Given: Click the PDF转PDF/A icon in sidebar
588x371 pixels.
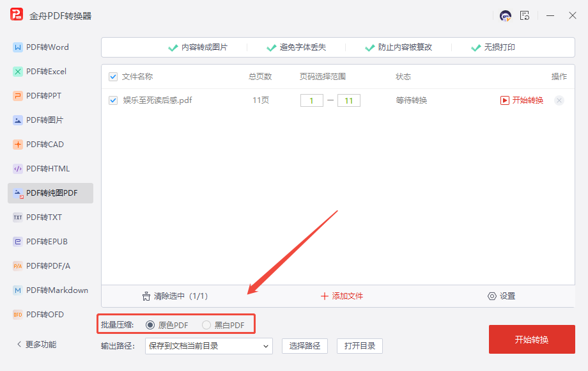Looking at the screenshot, I should pos(18,266).
